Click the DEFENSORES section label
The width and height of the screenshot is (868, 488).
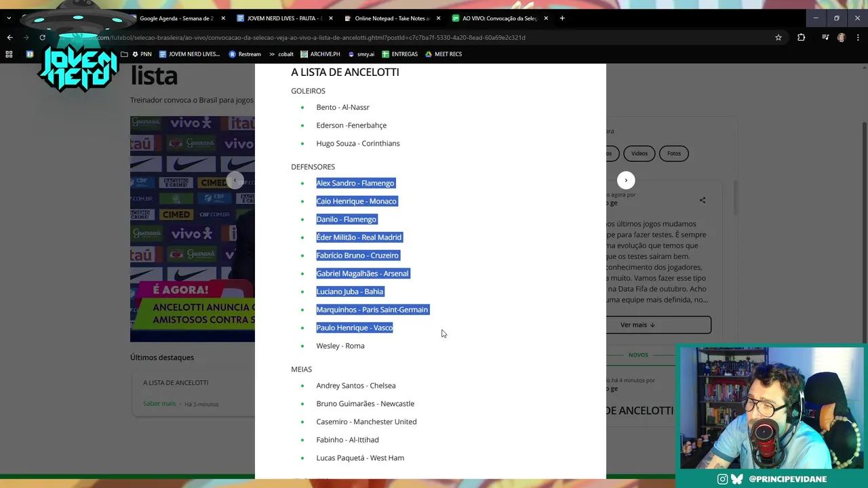[313, 167]
